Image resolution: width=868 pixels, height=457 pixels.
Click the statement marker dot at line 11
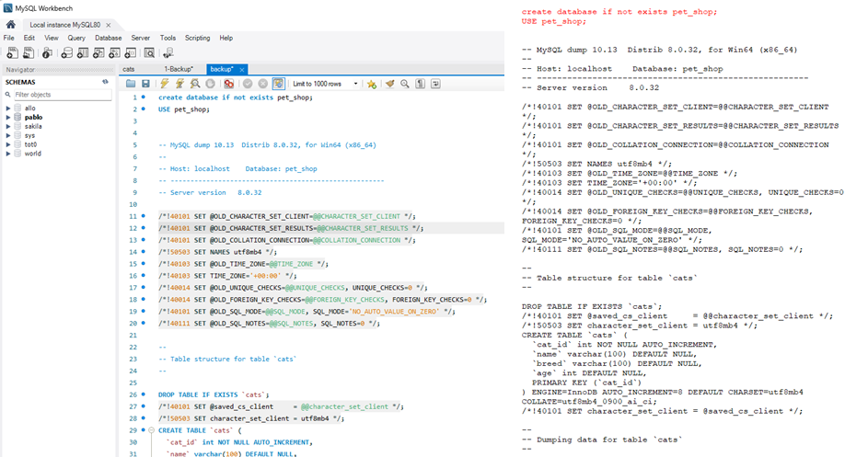[x=144, y=216]
